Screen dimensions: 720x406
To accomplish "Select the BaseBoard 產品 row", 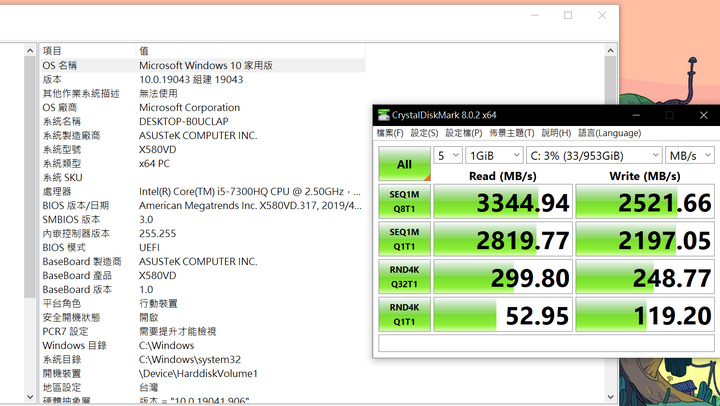I will pos(202,276).
